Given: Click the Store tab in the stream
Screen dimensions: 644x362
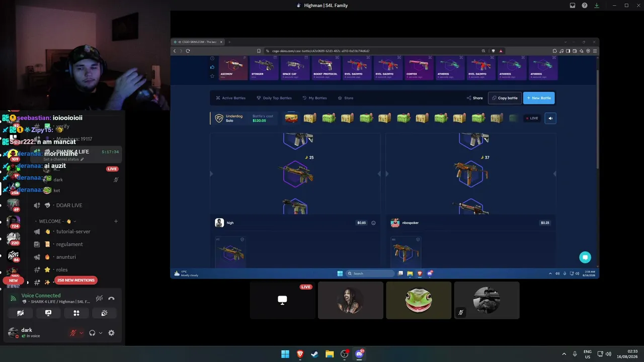Looking at the screenshot, I should 346,98.
